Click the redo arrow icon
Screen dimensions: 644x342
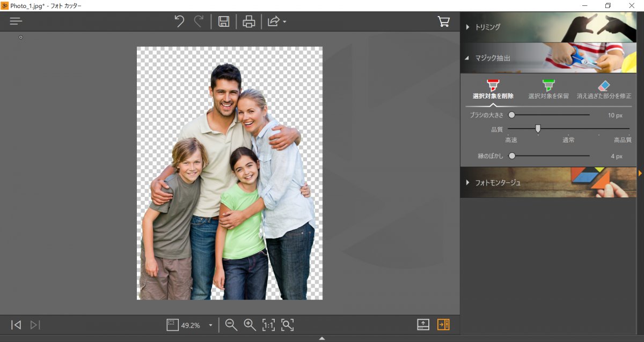tap(199, 21)
